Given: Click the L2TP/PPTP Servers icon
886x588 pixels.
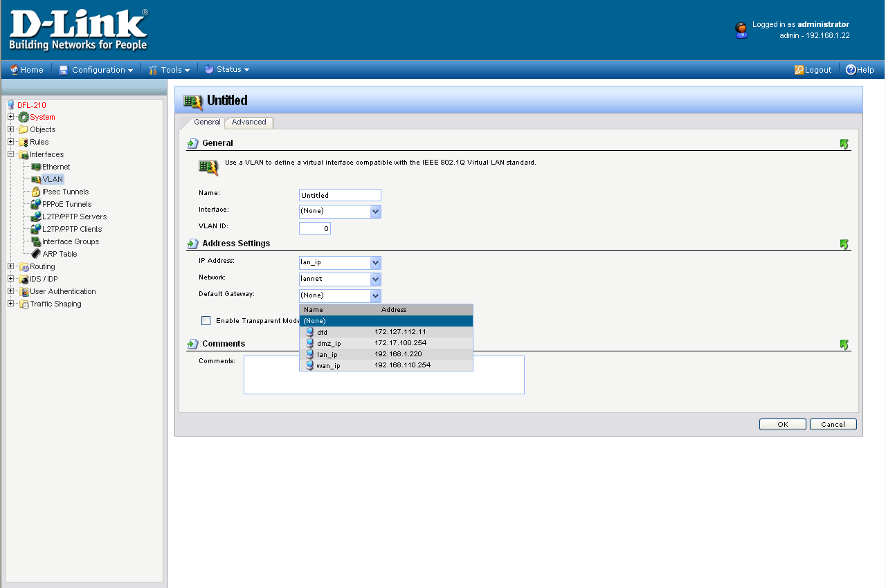Looking at the screenshot, I should pyautogui.click(x=36, y=217).
